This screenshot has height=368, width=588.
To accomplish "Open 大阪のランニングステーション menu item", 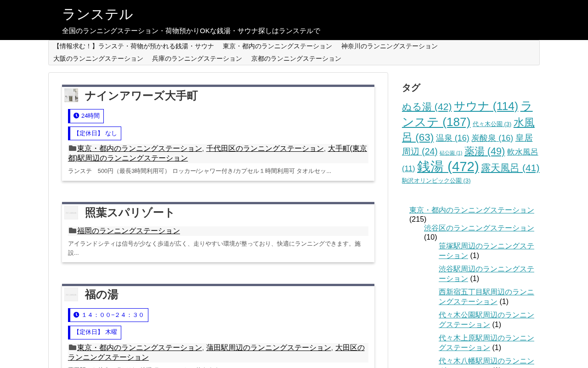I will (98, 59).
